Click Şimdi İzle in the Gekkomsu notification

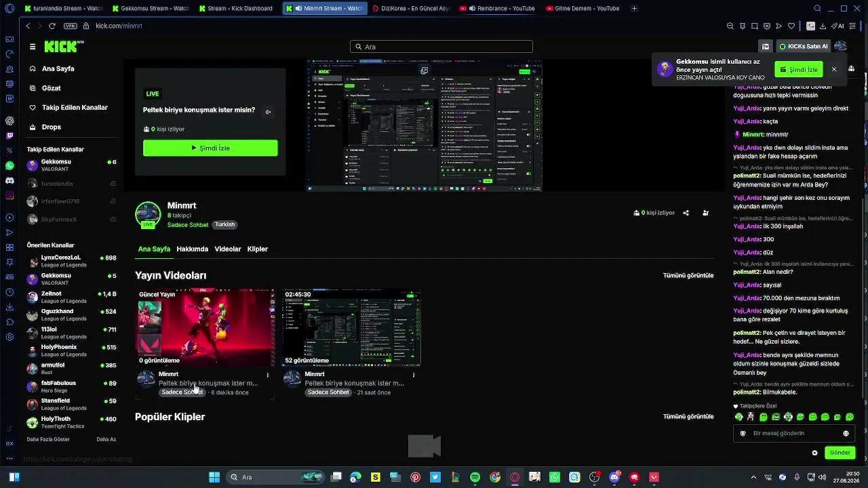[799, 69]
